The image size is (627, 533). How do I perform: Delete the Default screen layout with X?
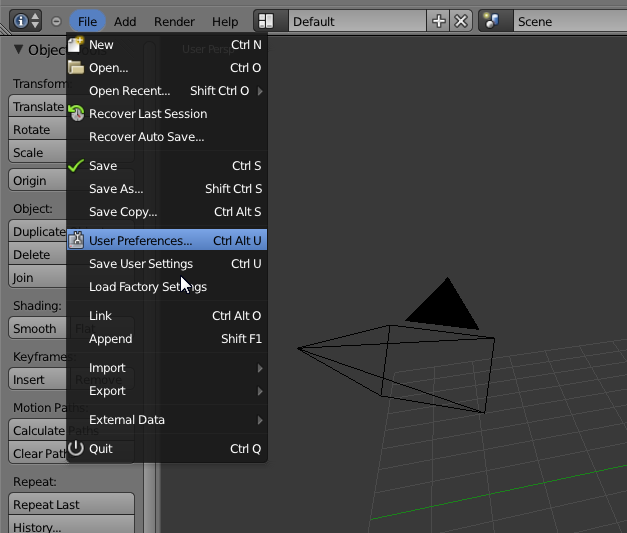pyautogui.click(x=461, y=21)
